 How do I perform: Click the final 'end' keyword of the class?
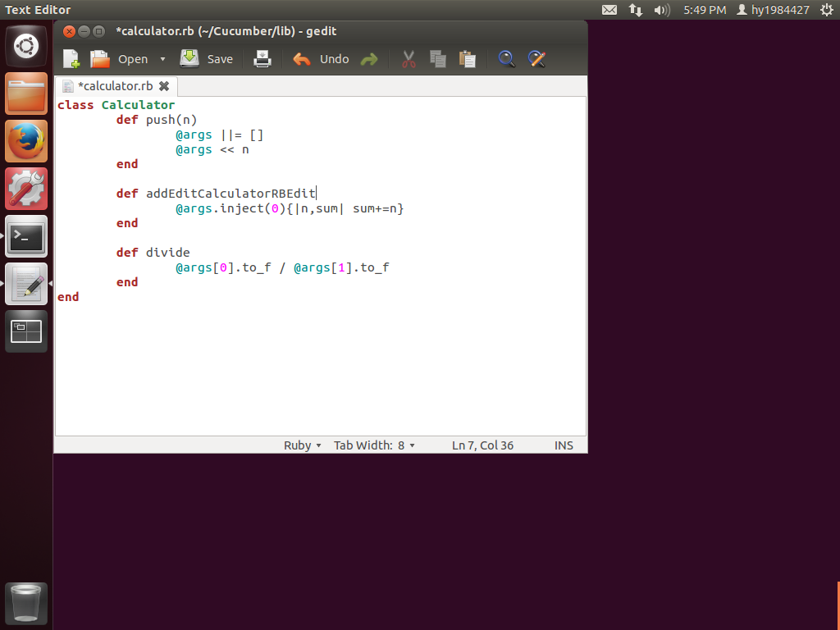click(68, 297)
